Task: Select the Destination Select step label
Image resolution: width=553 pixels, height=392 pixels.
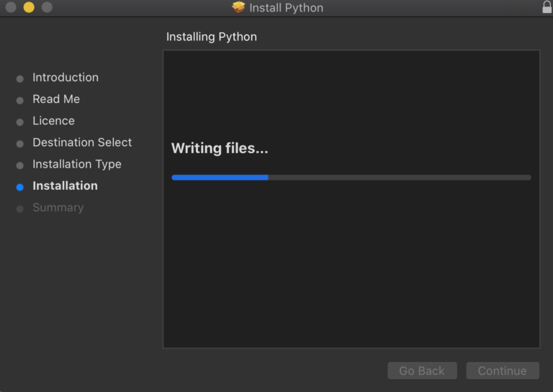Action: 82,142
